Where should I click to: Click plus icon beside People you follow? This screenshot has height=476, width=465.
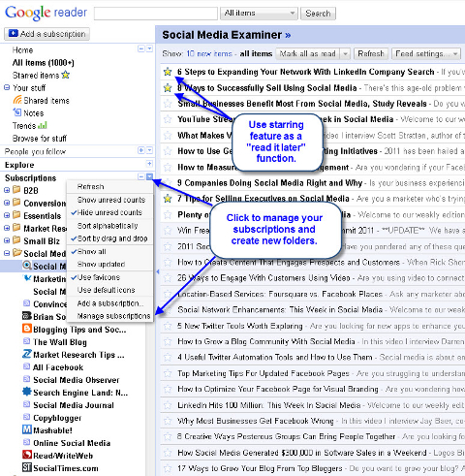click(141, 150)
